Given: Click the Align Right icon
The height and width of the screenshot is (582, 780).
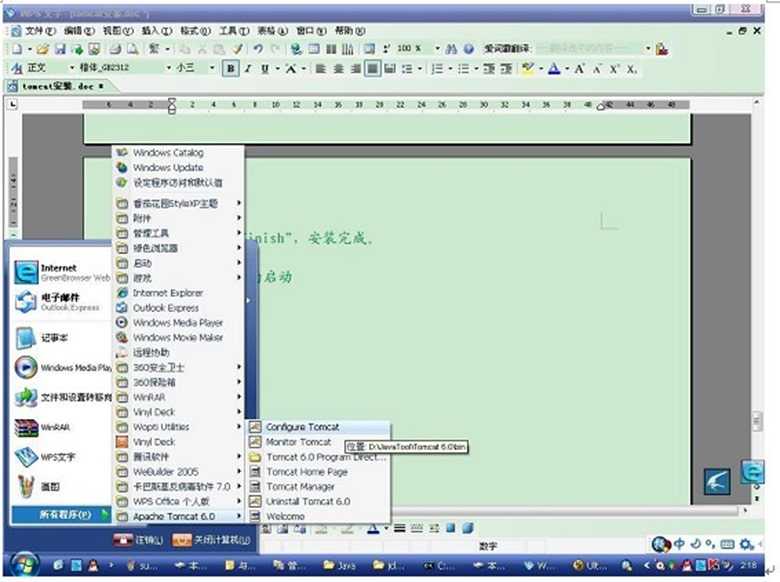Looking at the screenshot, I should [355, 69].
